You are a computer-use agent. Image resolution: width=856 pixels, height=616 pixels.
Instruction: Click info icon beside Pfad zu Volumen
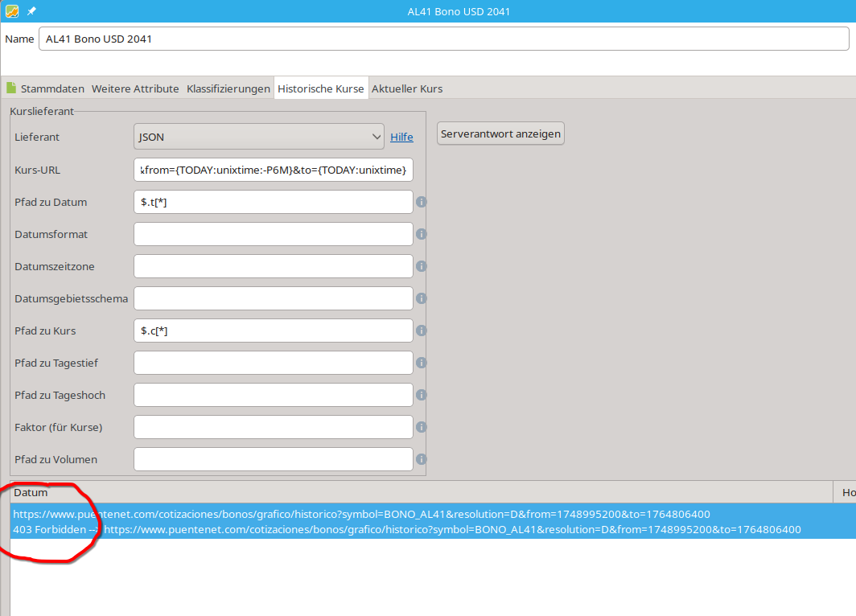pos(421,459)
